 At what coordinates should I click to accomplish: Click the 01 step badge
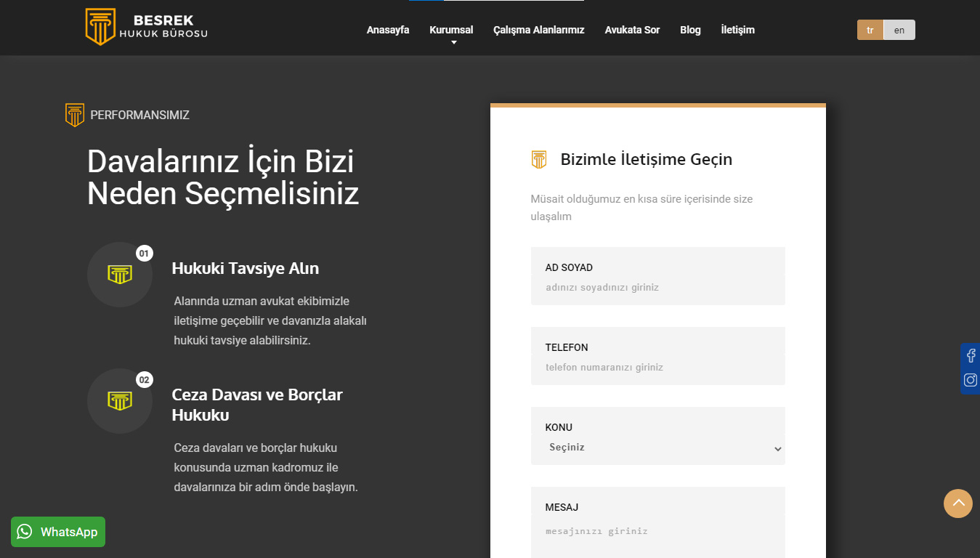click(x=144, y=254)
